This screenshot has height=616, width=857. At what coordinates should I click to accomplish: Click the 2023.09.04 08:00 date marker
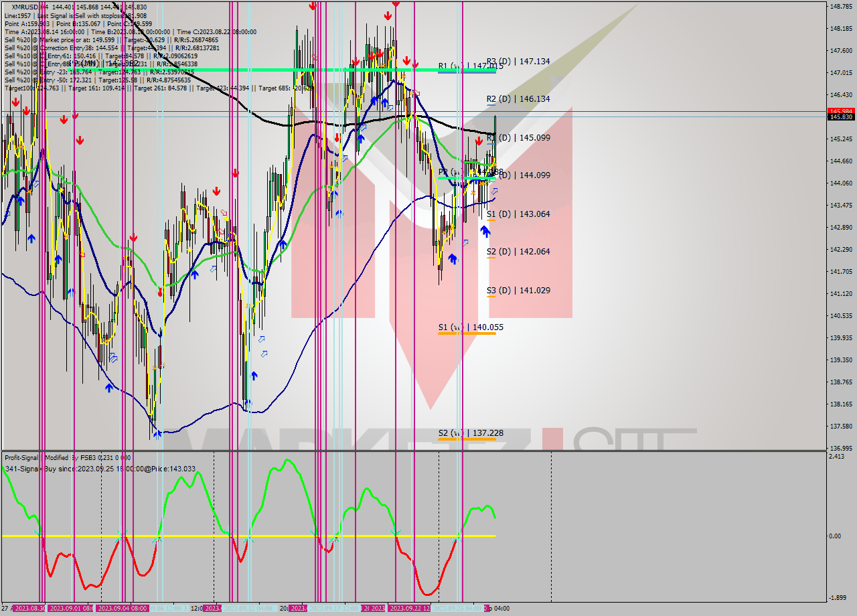pyautogui.click(x=123, y=609)
